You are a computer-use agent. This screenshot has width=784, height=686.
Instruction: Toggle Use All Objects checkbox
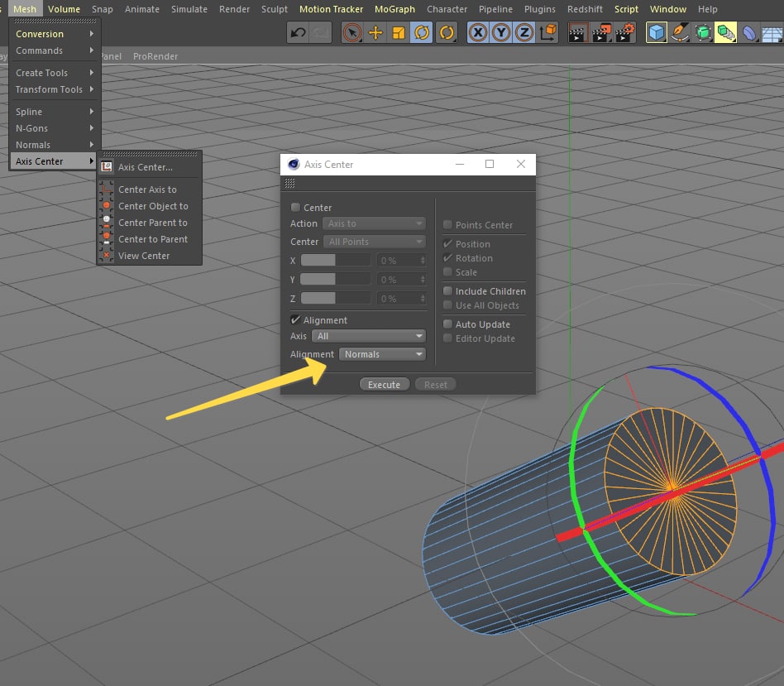447,305
